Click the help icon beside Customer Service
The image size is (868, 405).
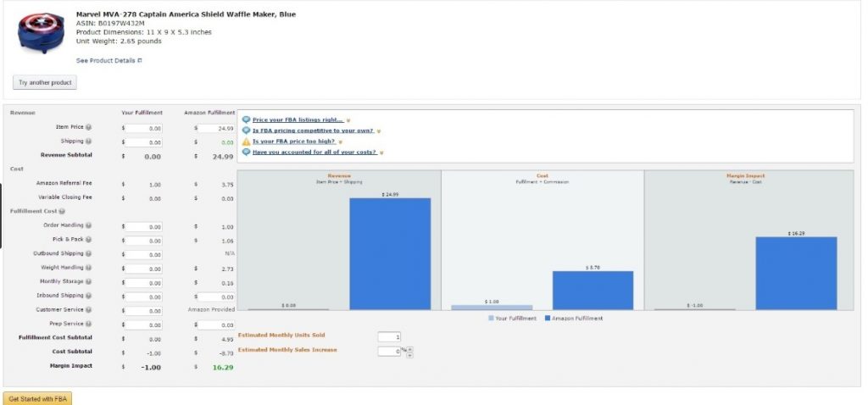point(88,310)
